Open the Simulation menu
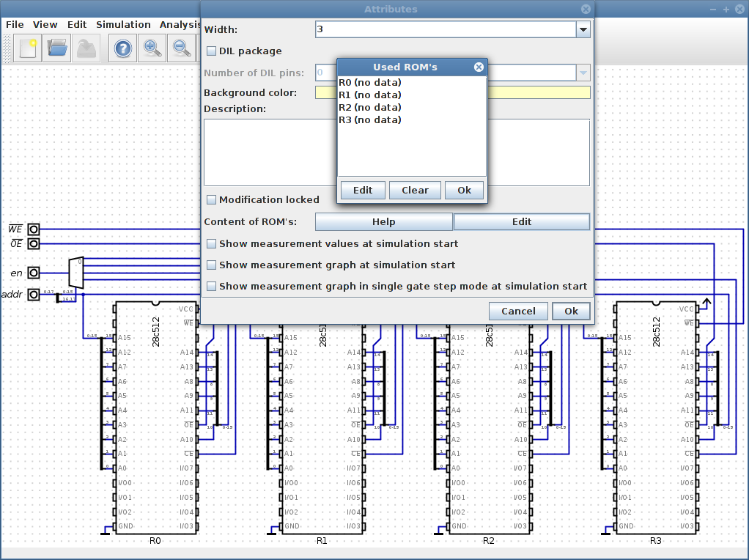The width and height of the screenshot is (749, 560). click(123, 24)
